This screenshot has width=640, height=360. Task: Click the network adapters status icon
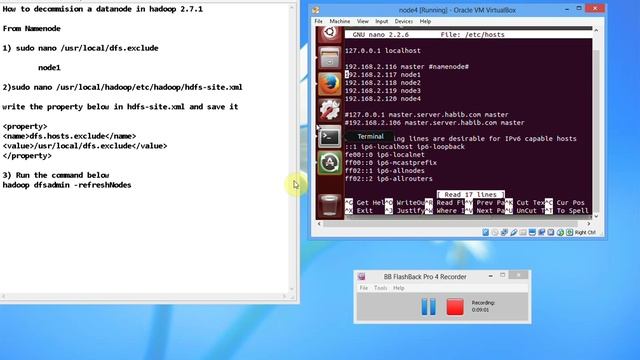(x=504, y=232)
